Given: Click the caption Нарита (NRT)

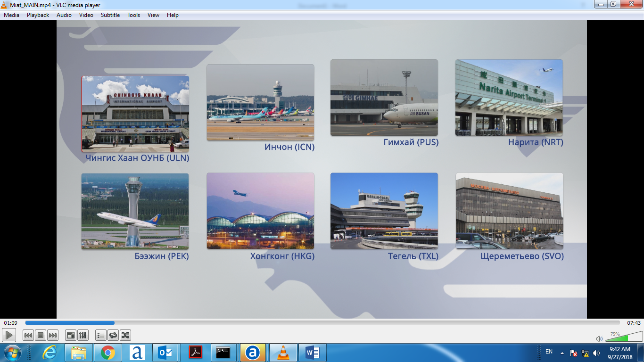Looking at the screenshot, I should pyautogui.click(x=536, y=142).
